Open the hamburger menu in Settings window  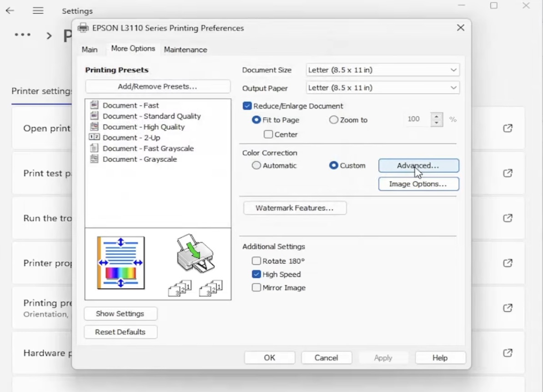pyautogui.click(x=38, y=10)
